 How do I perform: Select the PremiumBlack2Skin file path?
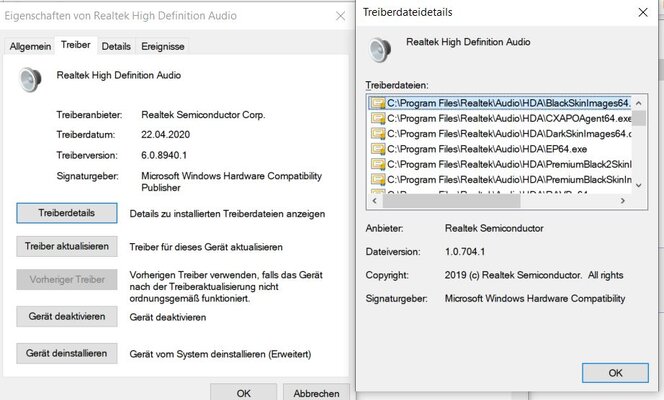pyautogui.click(x=509, y=164)
